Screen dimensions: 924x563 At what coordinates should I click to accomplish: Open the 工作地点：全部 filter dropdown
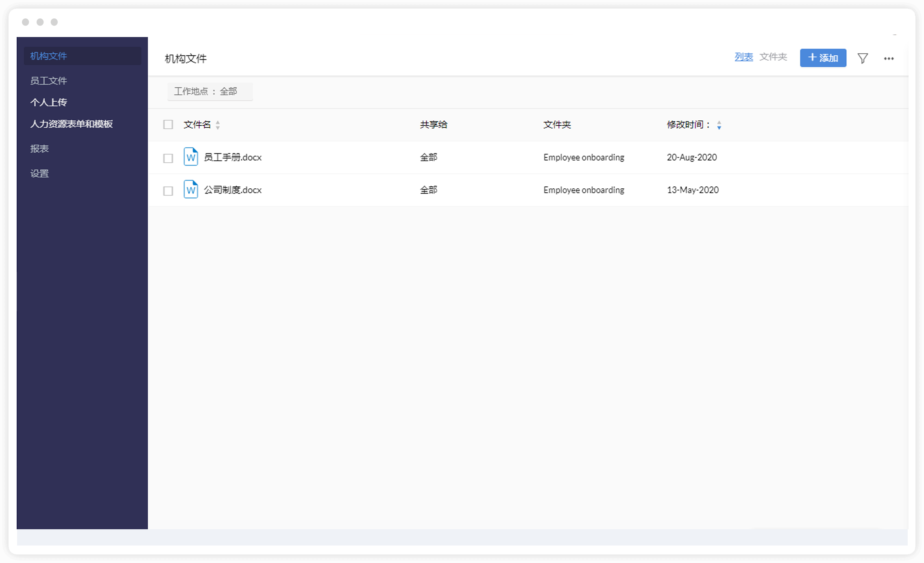point(210,92)
